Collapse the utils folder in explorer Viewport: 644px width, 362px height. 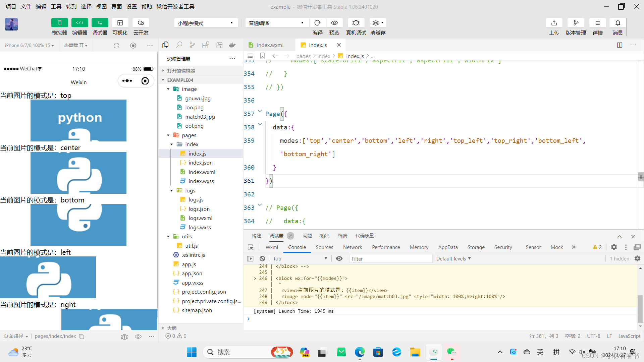168,236
